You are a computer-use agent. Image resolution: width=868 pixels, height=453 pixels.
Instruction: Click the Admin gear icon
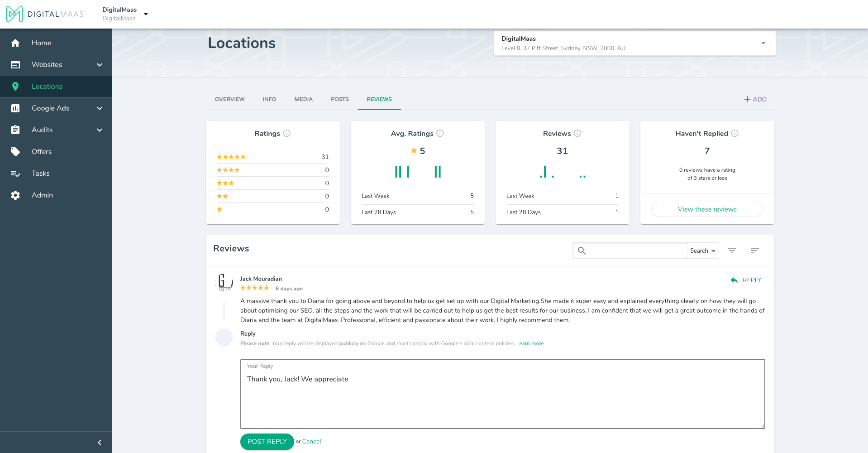coord(15,195)
